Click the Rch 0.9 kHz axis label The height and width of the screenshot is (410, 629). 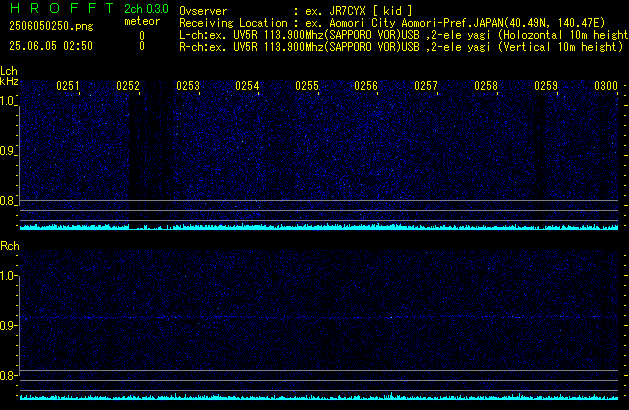click(x=7, y=325)
